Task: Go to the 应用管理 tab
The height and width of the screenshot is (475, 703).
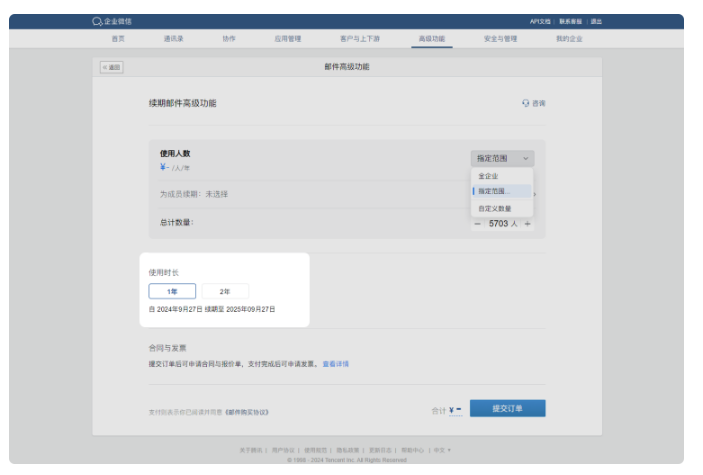Action: click(288, 38)
